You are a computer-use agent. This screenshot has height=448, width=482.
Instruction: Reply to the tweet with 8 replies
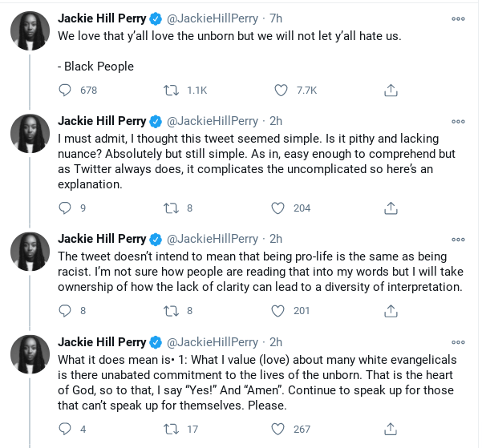(66, 311)
